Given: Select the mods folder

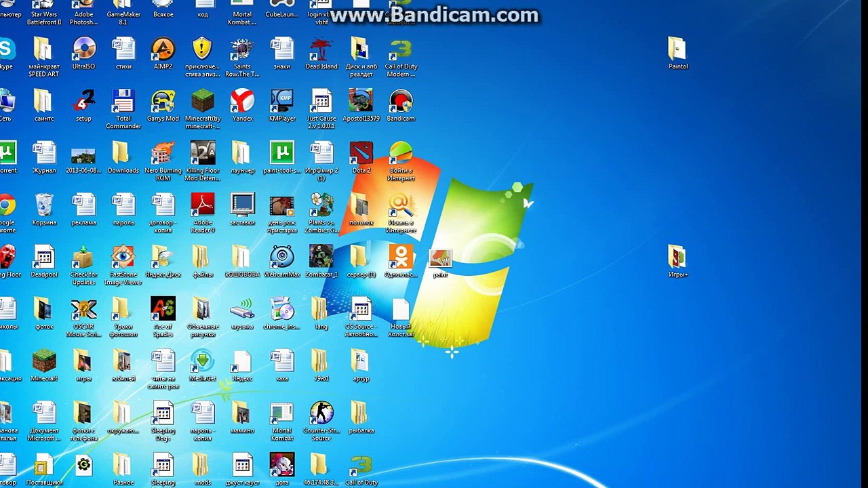Looking at the screenshot, I should 203,470.
